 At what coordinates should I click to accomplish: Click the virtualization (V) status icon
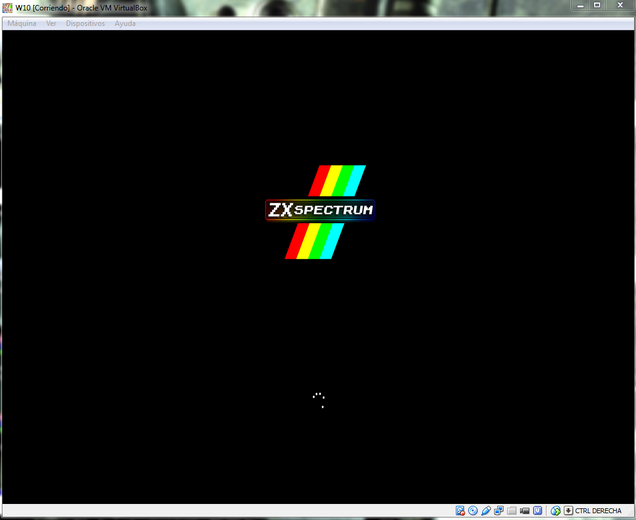coord(538,511)
